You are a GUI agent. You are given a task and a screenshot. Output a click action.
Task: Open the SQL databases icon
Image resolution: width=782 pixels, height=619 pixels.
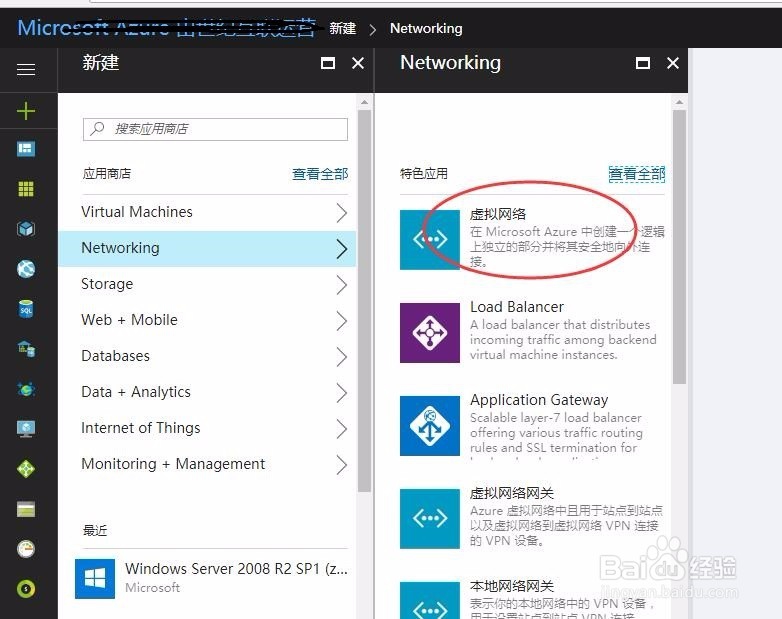26,309
